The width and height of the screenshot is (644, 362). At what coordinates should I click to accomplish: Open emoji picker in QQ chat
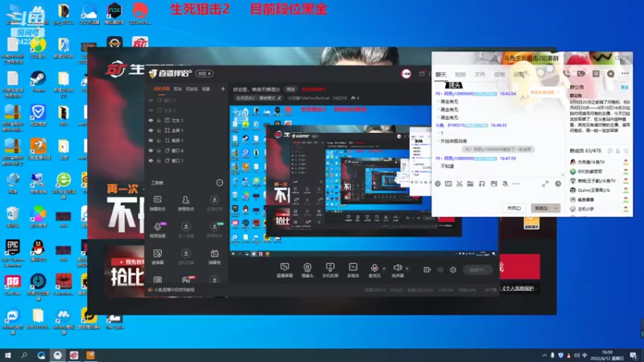pyautogui.click(x=438, y=184)
